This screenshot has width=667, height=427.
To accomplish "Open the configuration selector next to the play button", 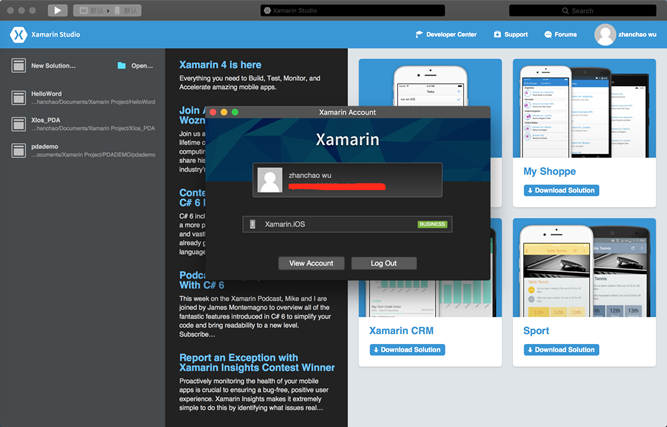I will (x=107, y=10).
